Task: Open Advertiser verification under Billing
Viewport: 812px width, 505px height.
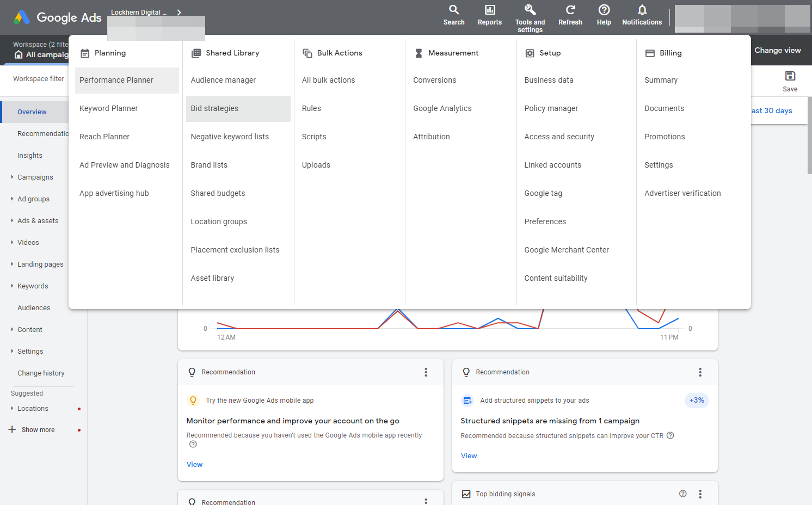Action: (682, 193)
